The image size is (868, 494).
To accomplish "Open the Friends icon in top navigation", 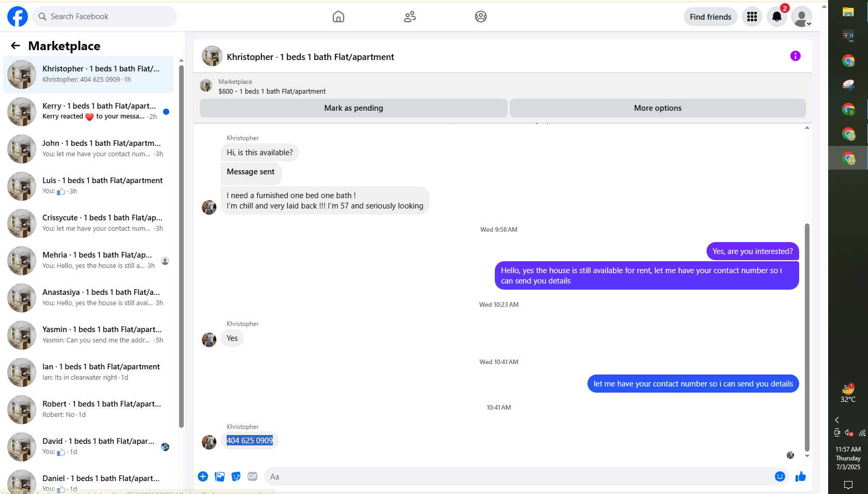I will [x=410, y=17].
